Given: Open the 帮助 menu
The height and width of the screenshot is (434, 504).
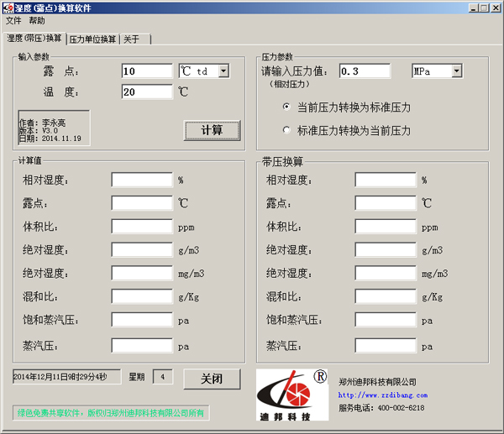Looking at the screenshot, I should click(37, 20).
